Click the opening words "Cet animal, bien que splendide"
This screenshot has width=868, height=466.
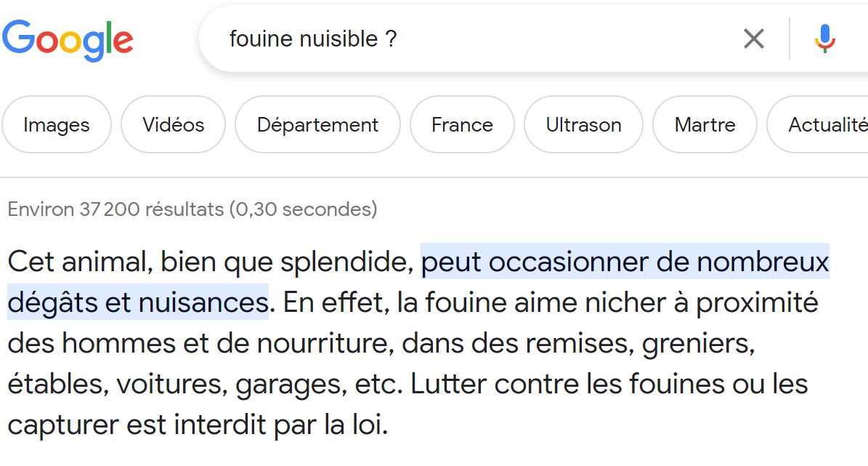tap(210, 261)
